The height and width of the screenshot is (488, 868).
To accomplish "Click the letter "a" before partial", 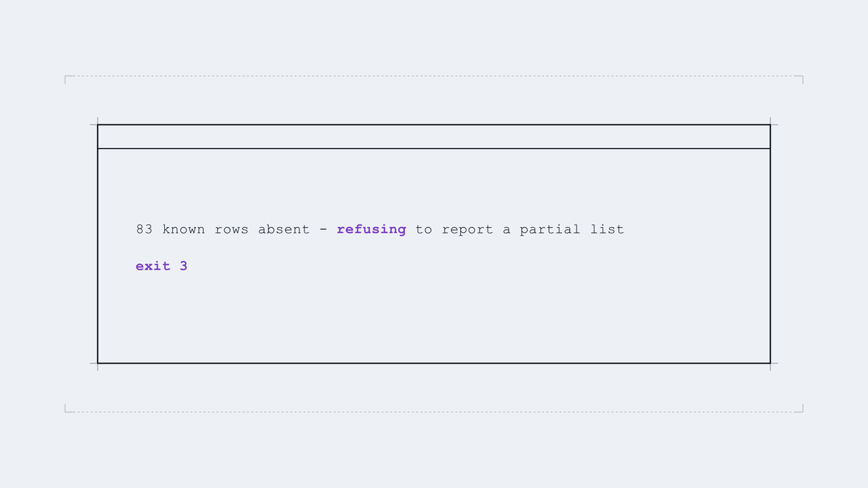I will [506, 231].
